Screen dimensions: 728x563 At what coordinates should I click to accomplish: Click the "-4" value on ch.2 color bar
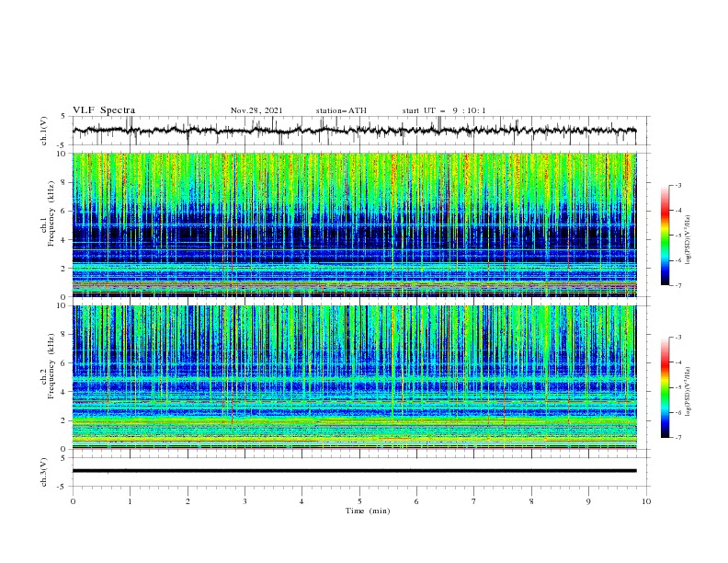677,362
